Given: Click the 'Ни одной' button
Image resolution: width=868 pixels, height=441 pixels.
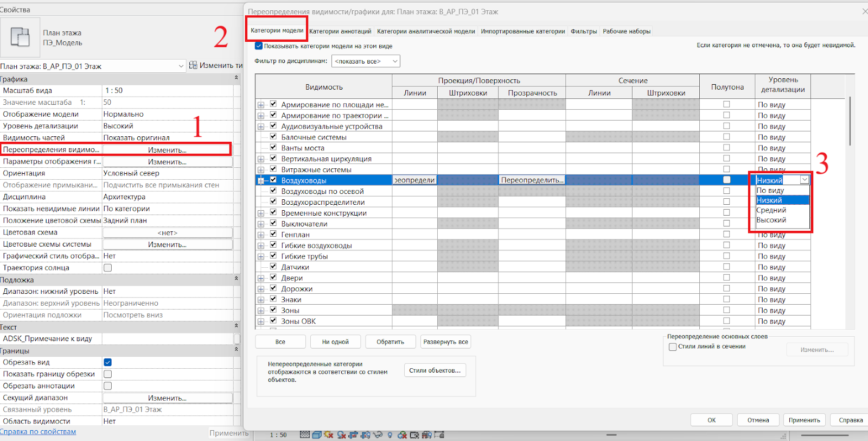Looking at the screenshot, I should (x=335, y=342).
